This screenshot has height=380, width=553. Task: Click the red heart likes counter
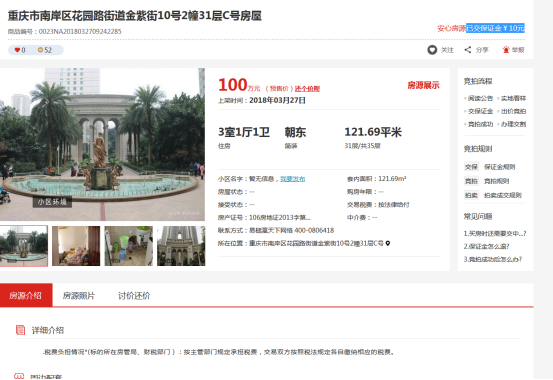pyautogui.click(x=20, y=50)
